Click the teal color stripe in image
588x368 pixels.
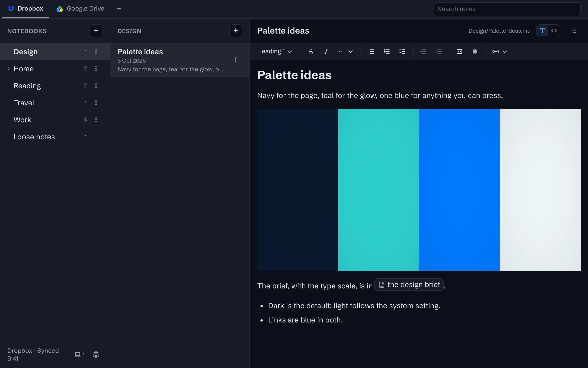pyautogui.click(x=378, y=190)
